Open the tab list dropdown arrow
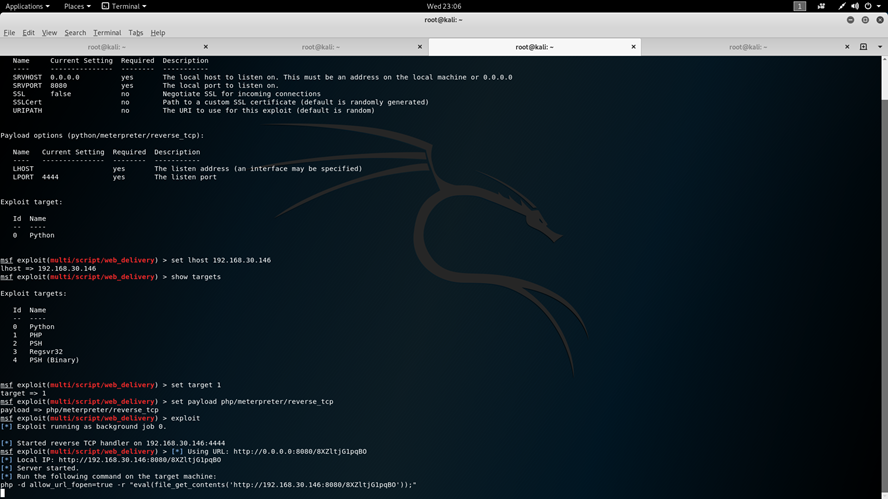The width and height of the screenshot is (888, 499). (x=880, y=47)
